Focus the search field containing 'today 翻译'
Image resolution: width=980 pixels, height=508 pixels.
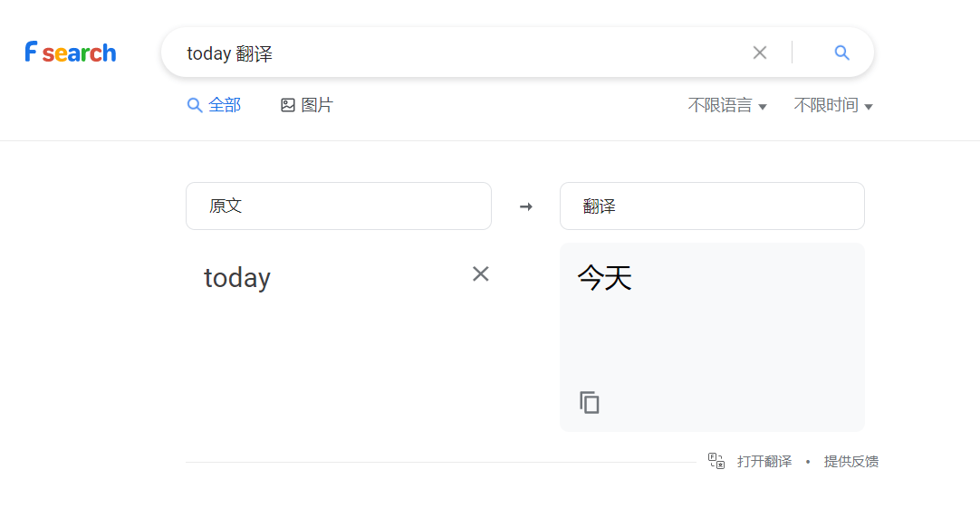pos(463,53)
